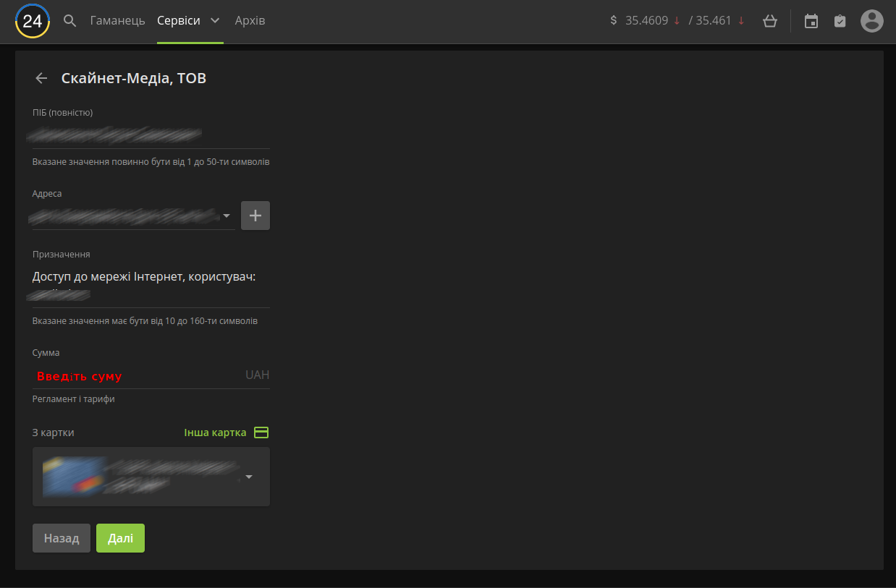Open the calendar icon in header

click(811, 21)
